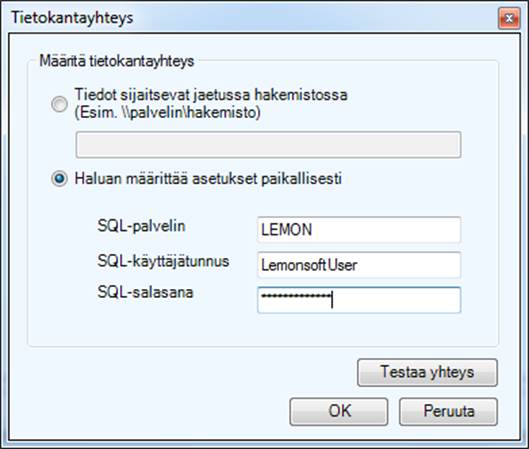Screen dimensions: 529x449
Task: Click the "Määritä tietokantayhteys" group heading
Action: coord(117,61)
